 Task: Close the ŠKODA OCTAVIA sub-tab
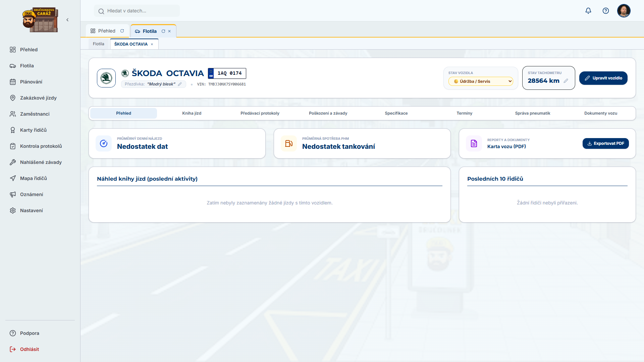coord(152,44)
